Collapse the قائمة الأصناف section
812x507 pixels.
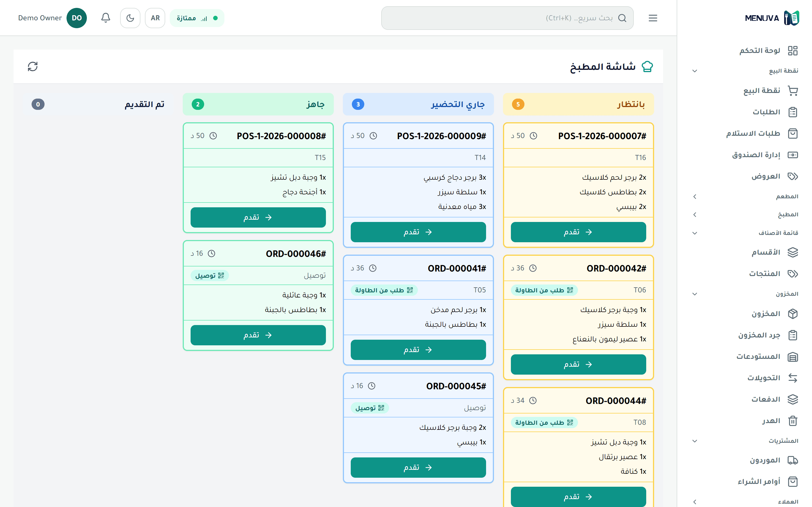pyautogui.click(x=746, y=233)
